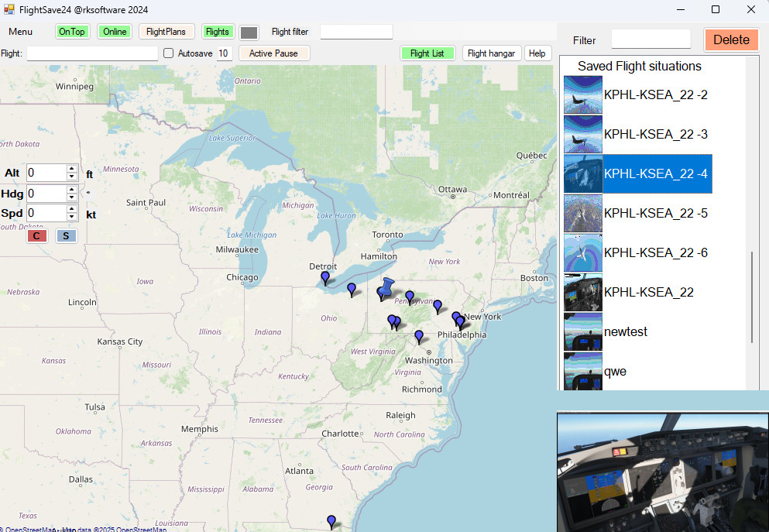The height and width of the screenshot is (532, 769).
Task: Select the newtest saved flight thumbnail
Action: pos(582,331)
